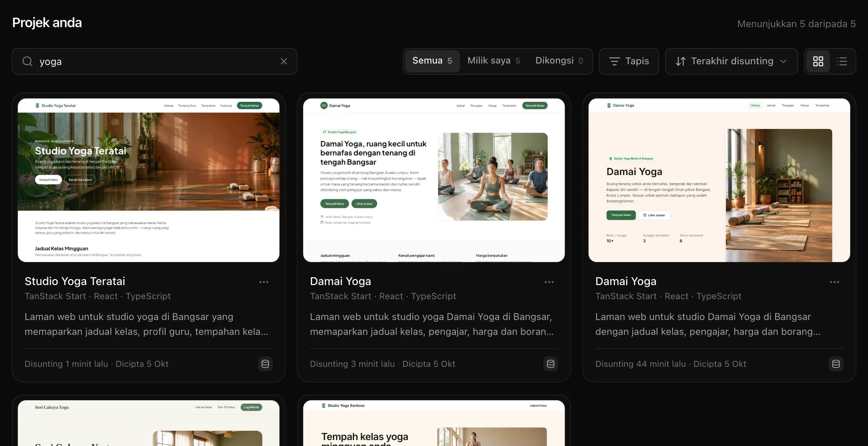This screenshot has height=446, width=868.
Task: Switch to list view
Action: pyautogui.click(x=842, y=61)
